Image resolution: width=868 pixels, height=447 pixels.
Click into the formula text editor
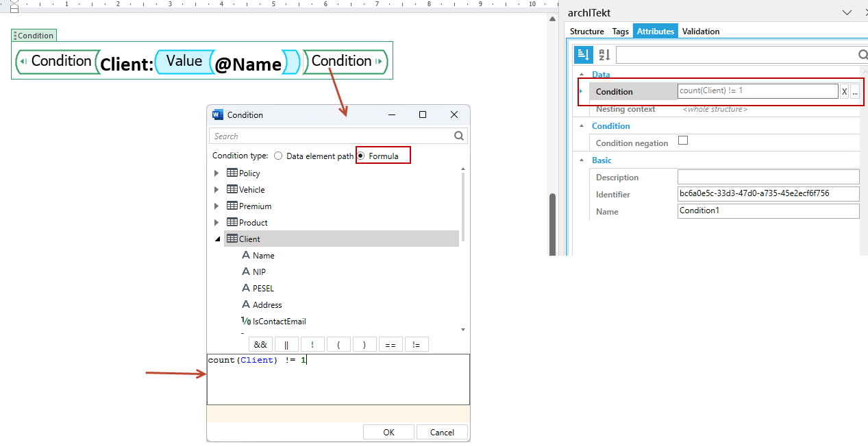pos(338,379)
